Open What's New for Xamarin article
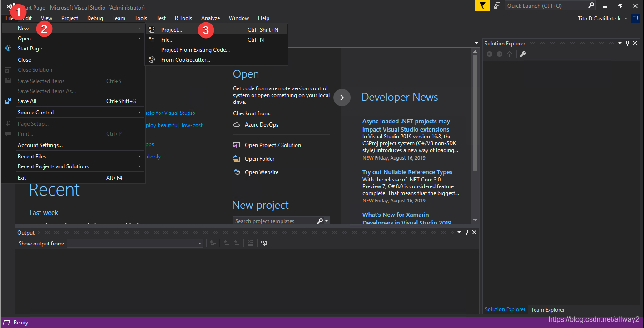This screenshot has width=644, height=328. (407, 219)
